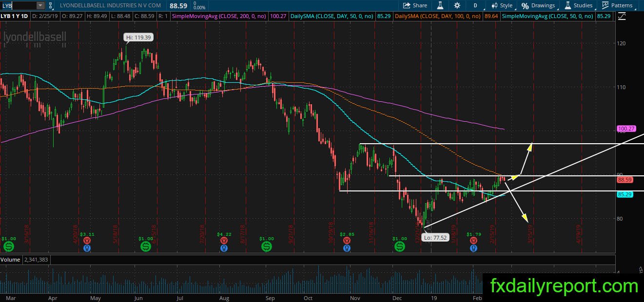Click the $1.79 earnings phone icon

point(473,240)
